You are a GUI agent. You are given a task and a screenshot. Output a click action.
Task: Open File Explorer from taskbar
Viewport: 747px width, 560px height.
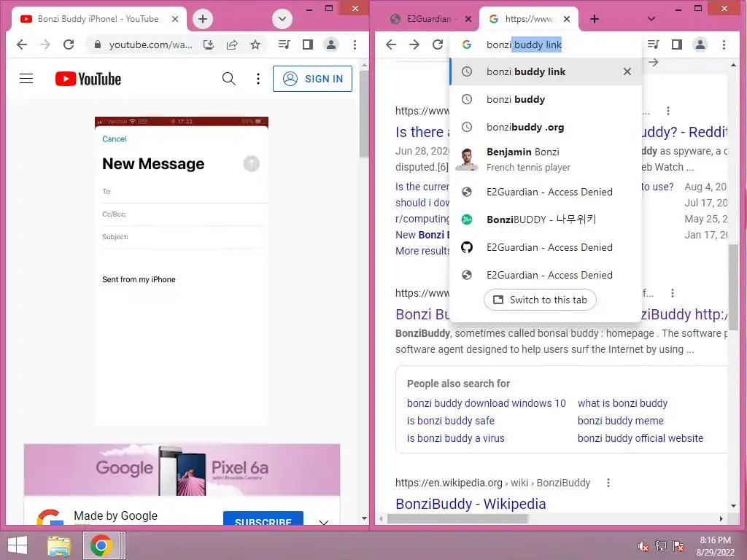(59, 545)
